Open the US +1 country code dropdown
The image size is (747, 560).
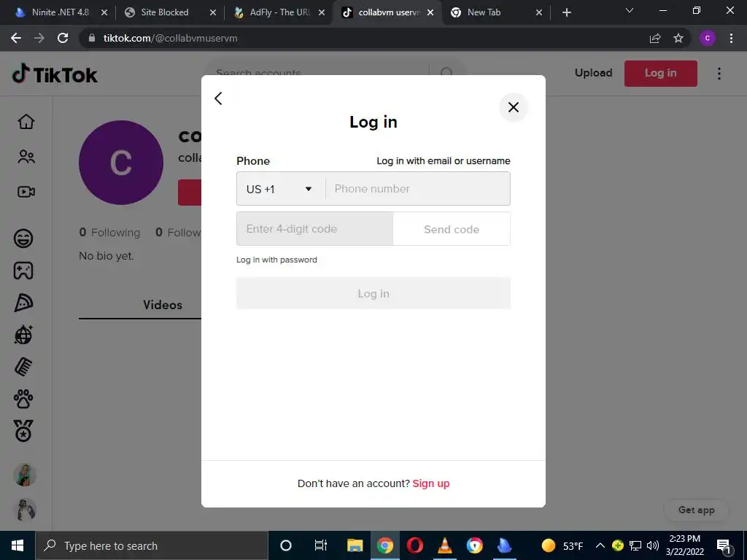(281, 189)
